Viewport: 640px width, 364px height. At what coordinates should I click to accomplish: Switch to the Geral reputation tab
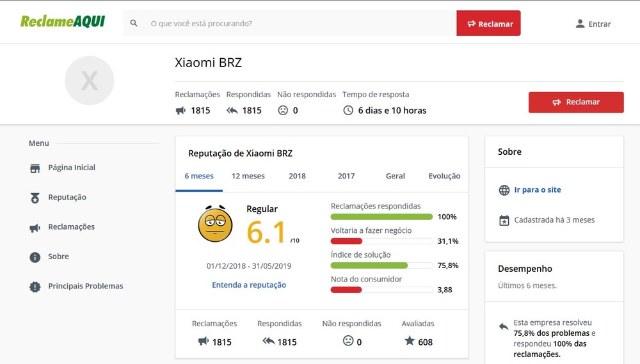(x=396, y=176)
